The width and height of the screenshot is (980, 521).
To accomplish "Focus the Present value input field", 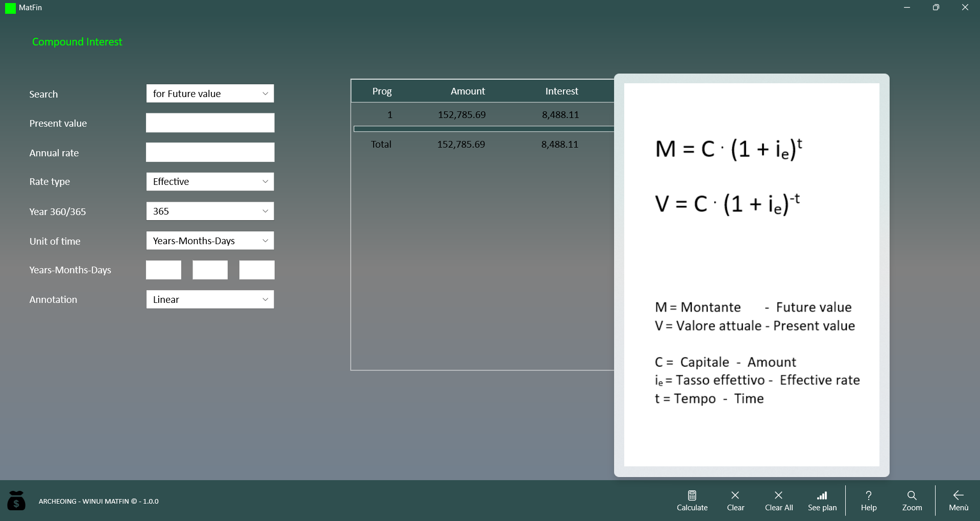I will coord(210,123).
